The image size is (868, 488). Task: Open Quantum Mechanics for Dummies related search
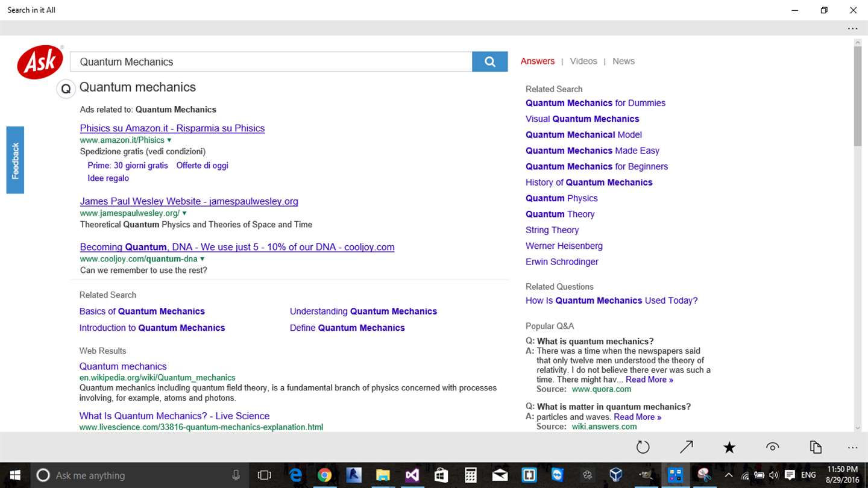596,103
